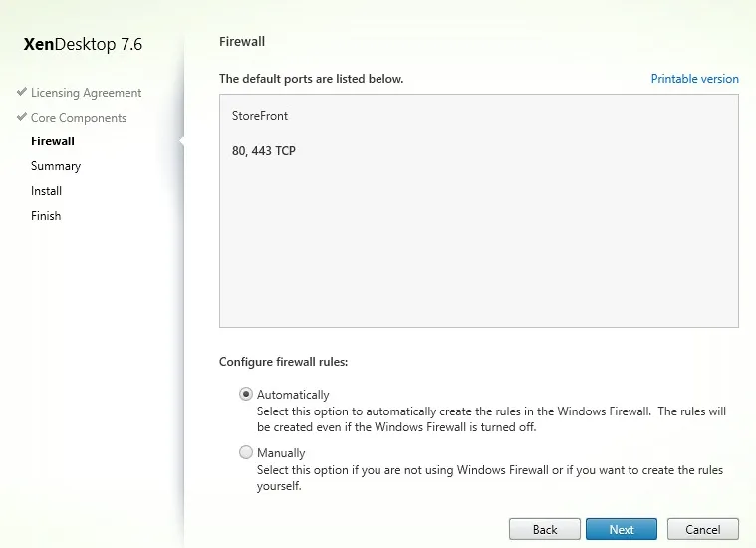This screenshot has height=548, width=756.
Task: Select the Firewall step in sidebar
Action: 53,141
